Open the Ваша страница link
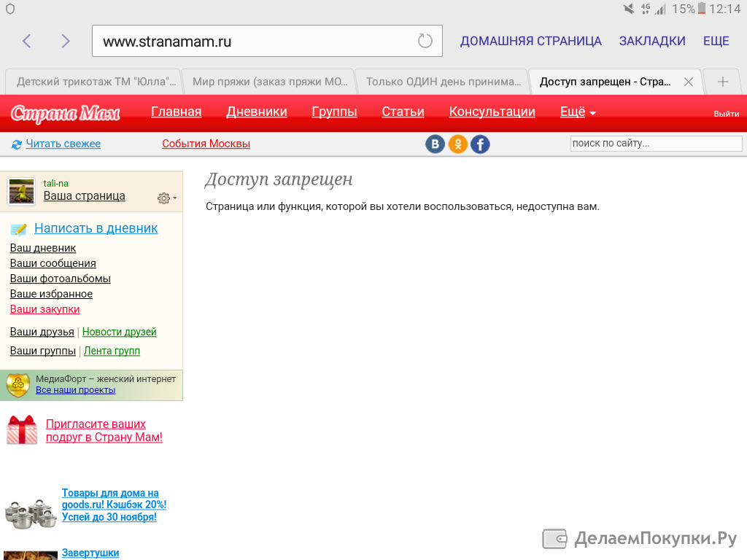Screen dimensions: 747x560 point(85,195)
